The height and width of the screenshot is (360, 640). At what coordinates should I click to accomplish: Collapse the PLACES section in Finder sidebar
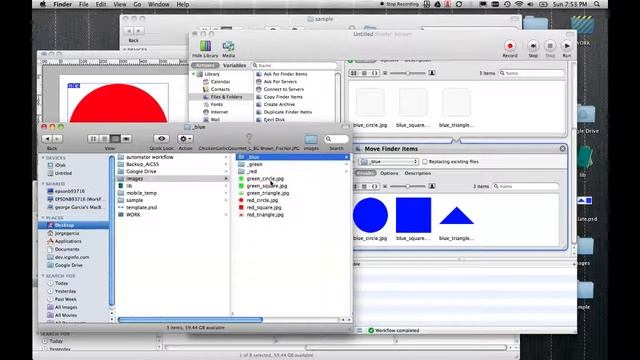coord(43,218)
